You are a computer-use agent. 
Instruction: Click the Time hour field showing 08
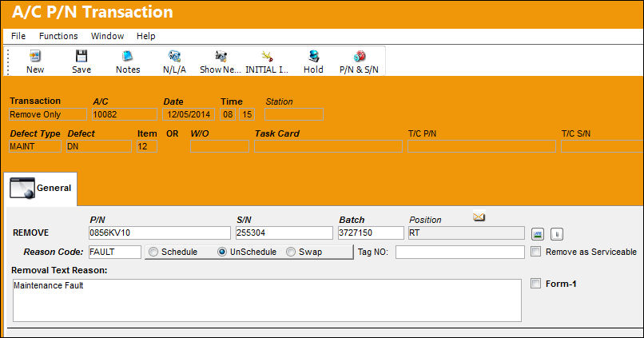(228, 114)
